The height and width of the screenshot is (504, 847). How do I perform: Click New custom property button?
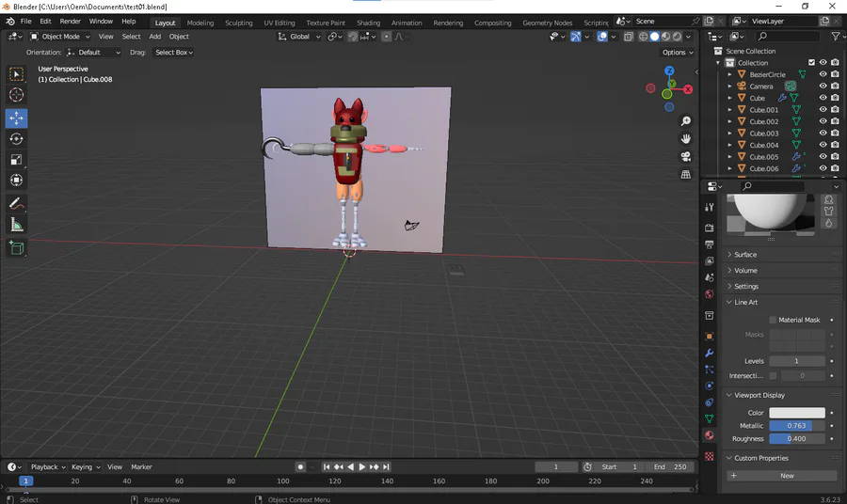click(x=782, y=476)
